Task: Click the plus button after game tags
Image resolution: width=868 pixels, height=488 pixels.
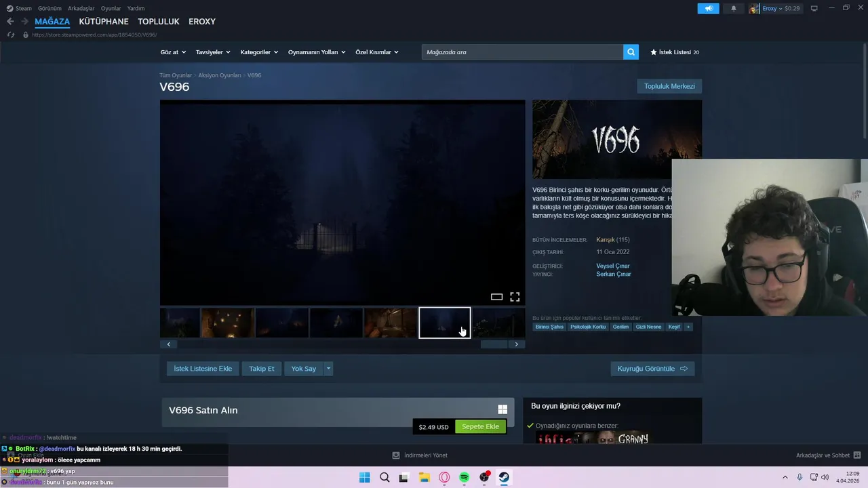Action: pos(688,327)
